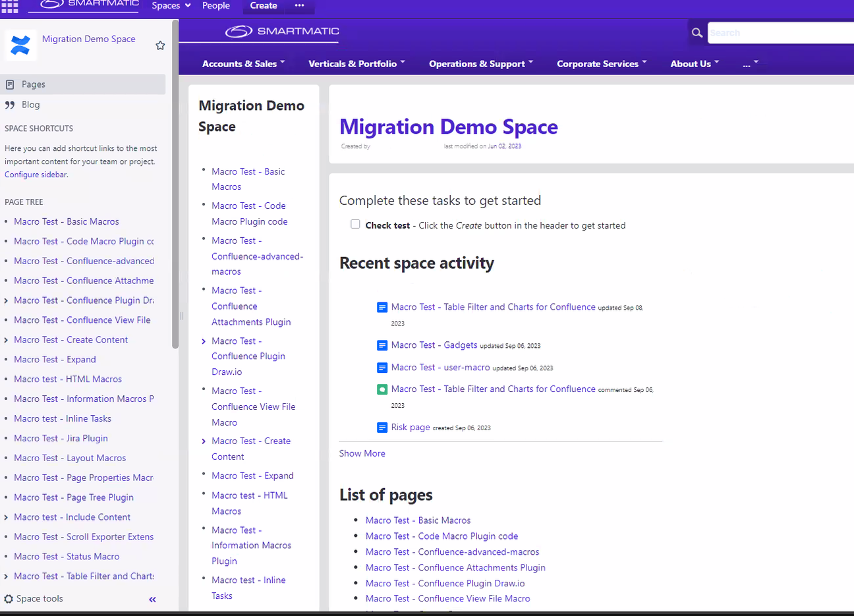854x616 pixels.
Task: Collapse the sidebar using the double-arrow control
Action: pos(152,600)
